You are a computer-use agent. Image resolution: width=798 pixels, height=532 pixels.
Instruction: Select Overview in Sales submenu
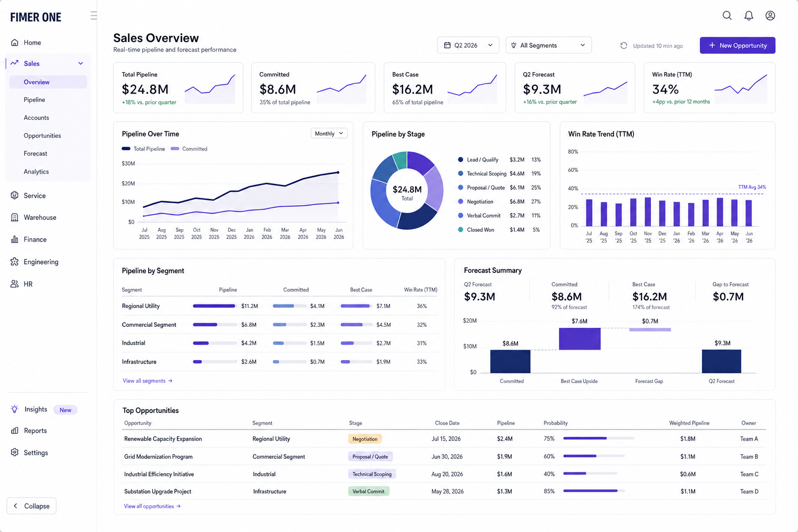coord(48,82)
